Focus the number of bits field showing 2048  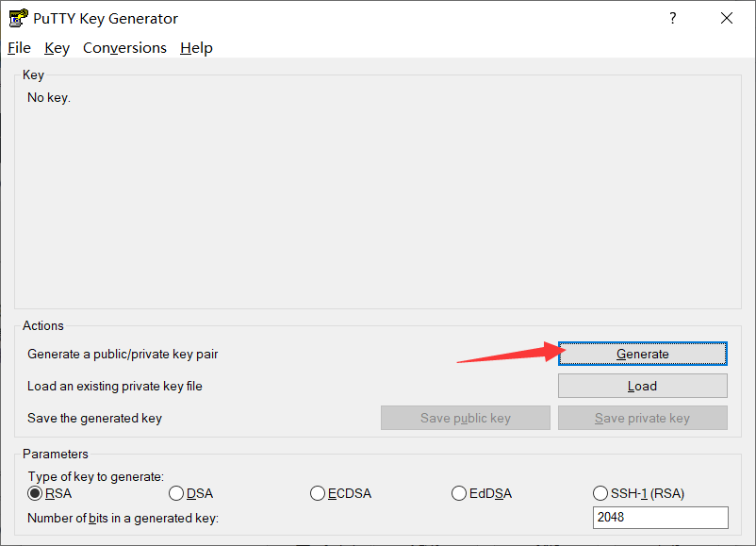660,517
